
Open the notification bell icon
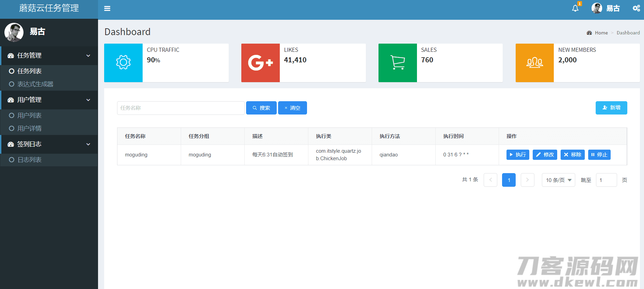point(575,8)
